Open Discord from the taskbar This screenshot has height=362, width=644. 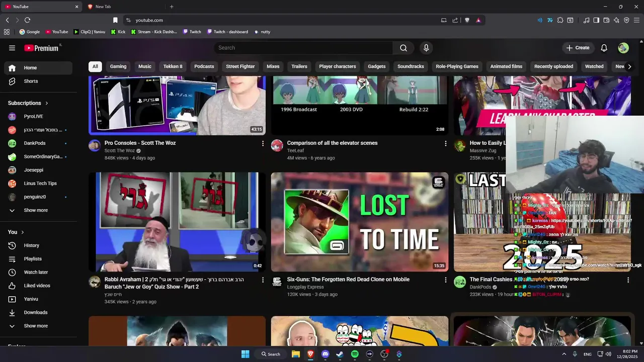click(325, 354)
